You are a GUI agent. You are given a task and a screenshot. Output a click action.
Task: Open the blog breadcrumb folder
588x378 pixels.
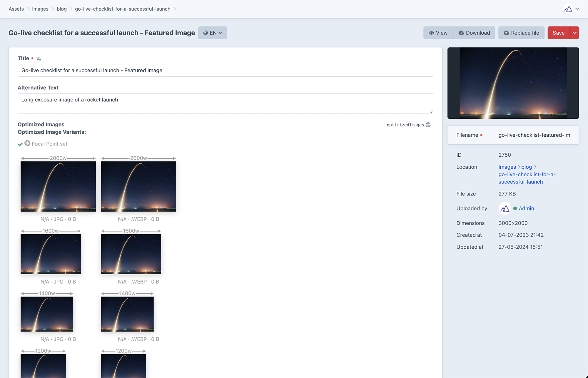point(61,9)
